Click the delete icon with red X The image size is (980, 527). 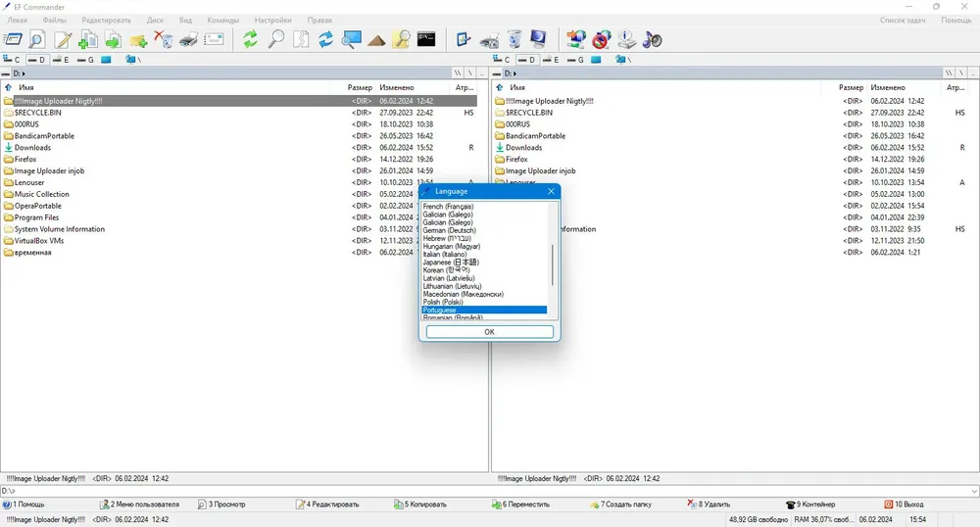click(163, 40)
